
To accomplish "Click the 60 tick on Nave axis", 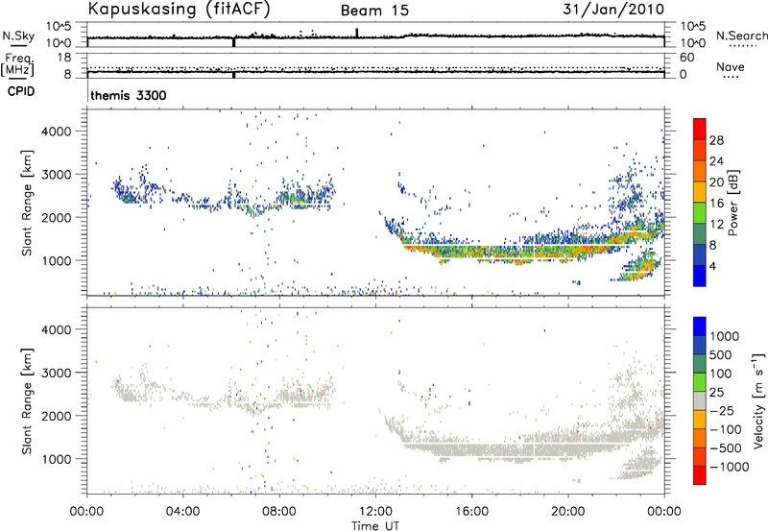I will pos(687,58).
